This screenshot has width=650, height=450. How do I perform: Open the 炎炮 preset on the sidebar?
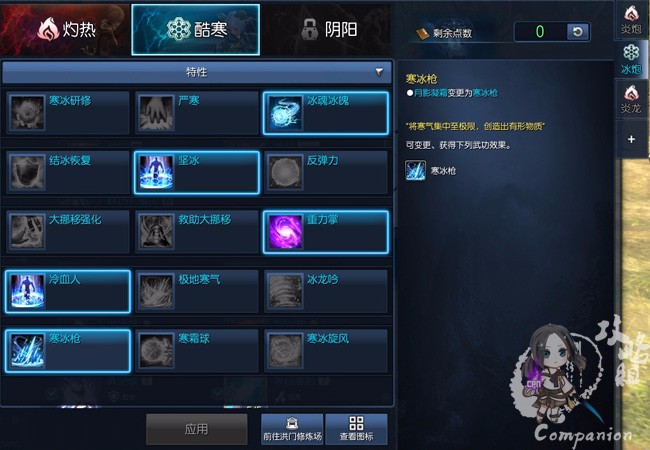coord(631,19)
